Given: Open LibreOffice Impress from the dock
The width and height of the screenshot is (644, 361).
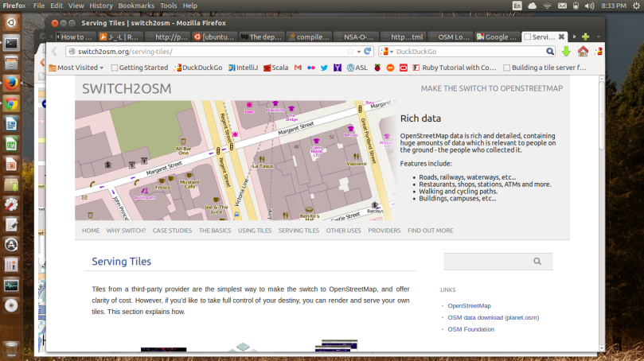Looking at the screenshot, I should click(x=11, y=164).
